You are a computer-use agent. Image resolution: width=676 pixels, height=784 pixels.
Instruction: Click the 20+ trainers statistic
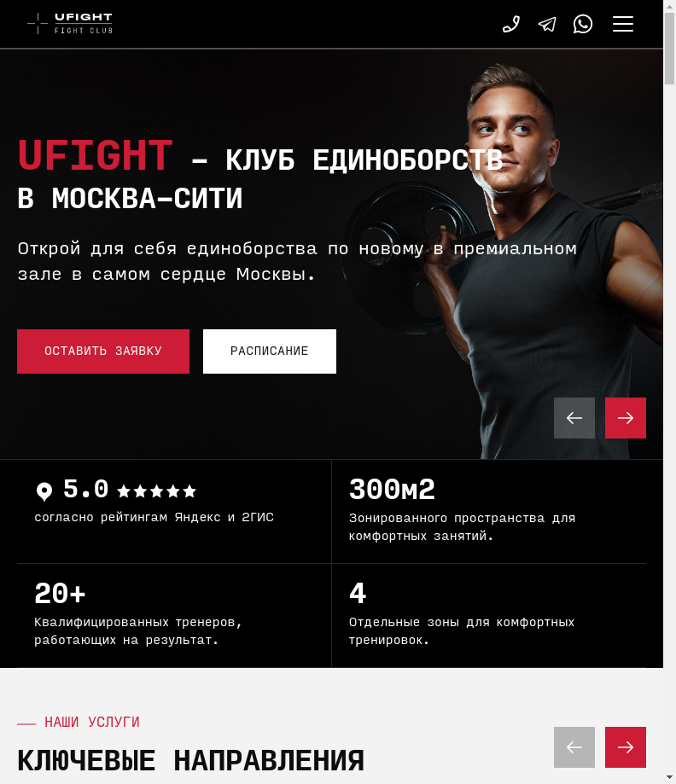coord(60,594)
